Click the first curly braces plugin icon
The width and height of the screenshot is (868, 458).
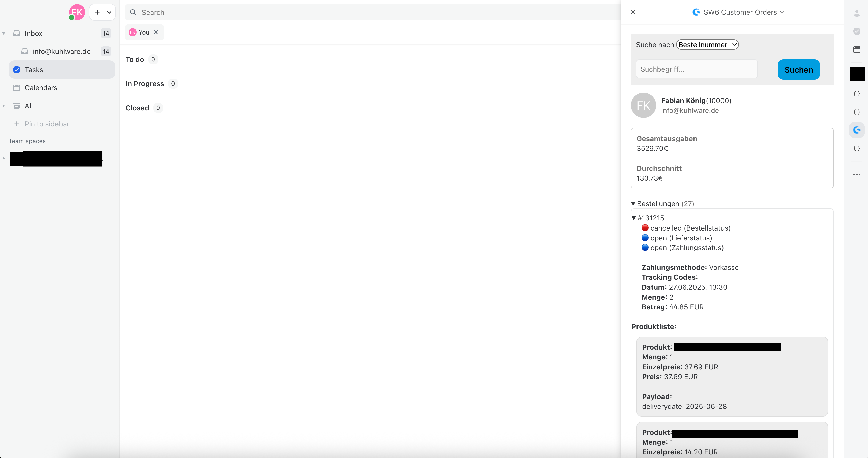pos(857,94)
